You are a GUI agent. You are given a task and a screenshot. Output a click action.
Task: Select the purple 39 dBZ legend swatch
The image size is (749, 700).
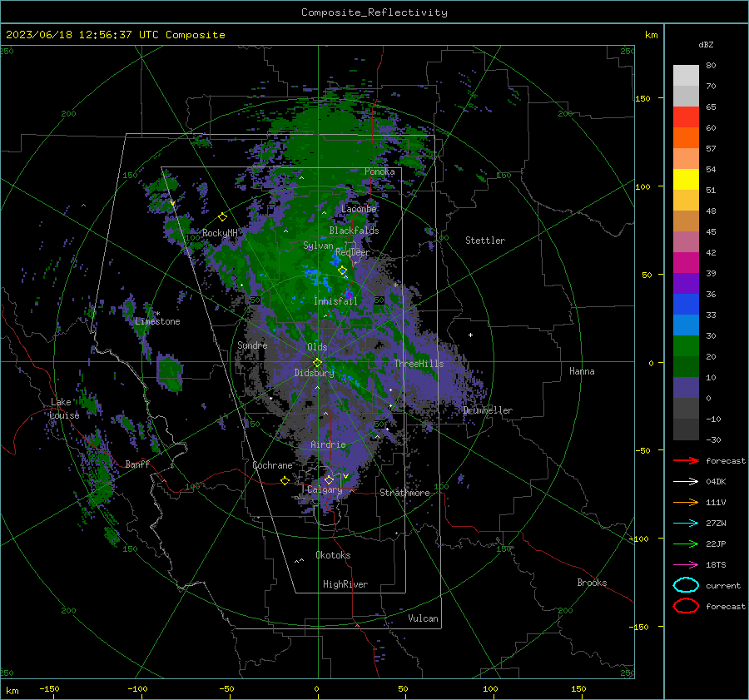686,283
